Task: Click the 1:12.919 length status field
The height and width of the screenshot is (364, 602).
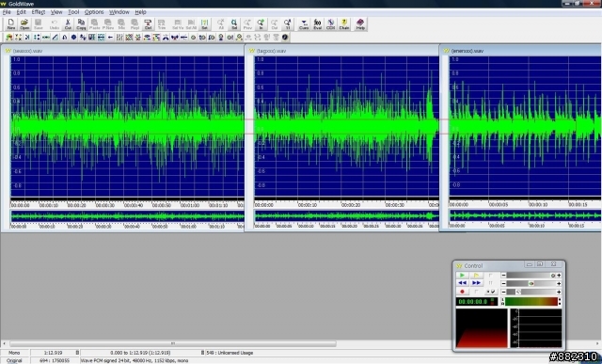Action: pos(54,353)
